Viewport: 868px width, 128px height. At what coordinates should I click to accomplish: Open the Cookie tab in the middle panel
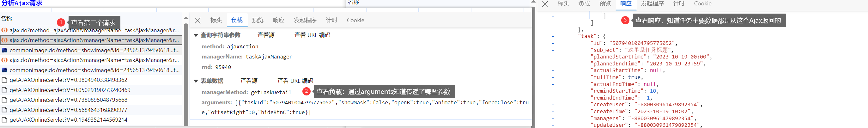click(x=355, y=20)
